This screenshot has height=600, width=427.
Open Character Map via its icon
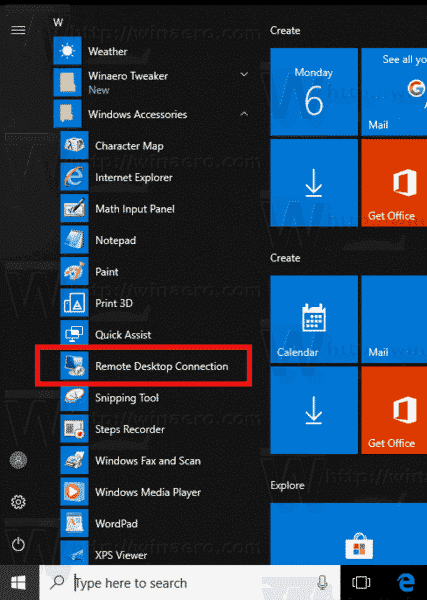(74, 145)
